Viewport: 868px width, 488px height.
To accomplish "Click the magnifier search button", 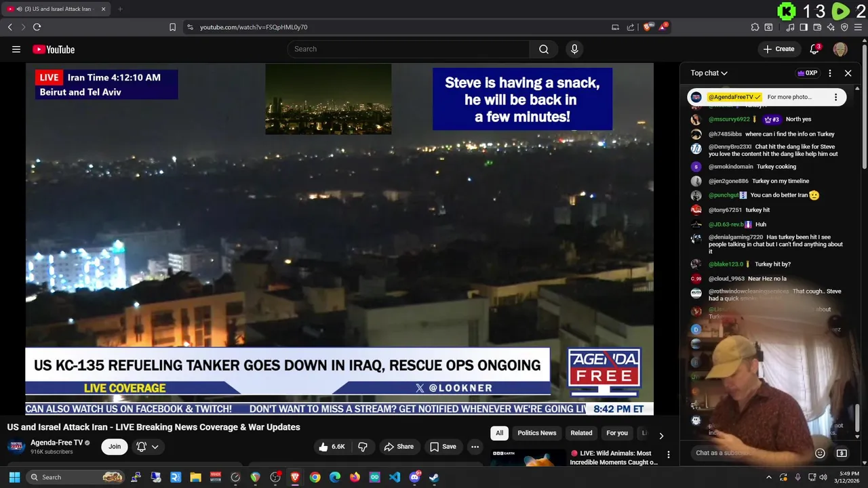I will click(x=544, y=49).
